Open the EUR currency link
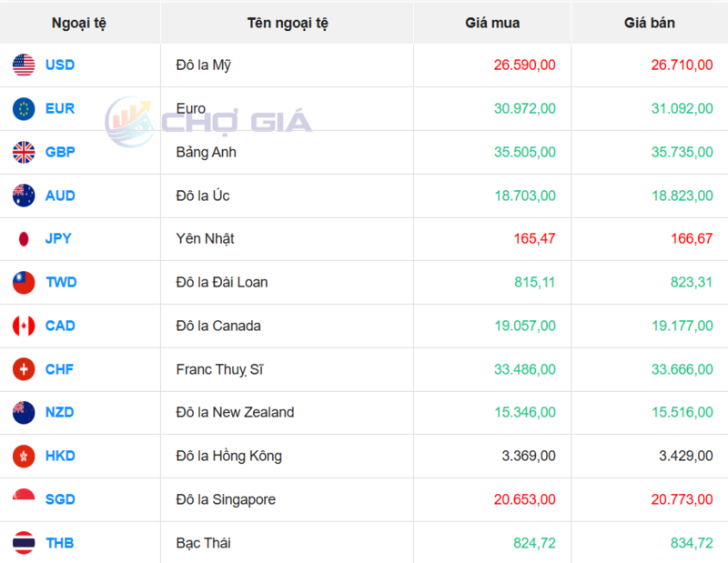Viewport: 728px width, 563px height. 60,109
